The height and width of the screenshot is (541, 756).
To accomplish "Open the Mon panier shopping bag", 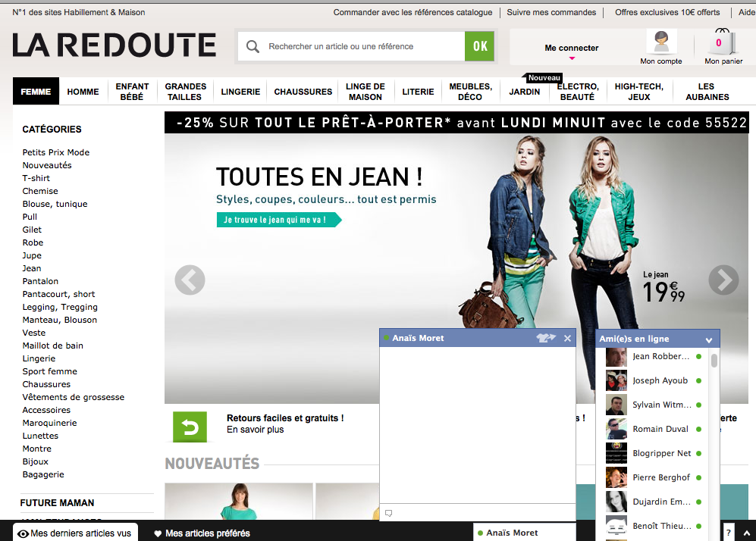I will click(721, 42).
